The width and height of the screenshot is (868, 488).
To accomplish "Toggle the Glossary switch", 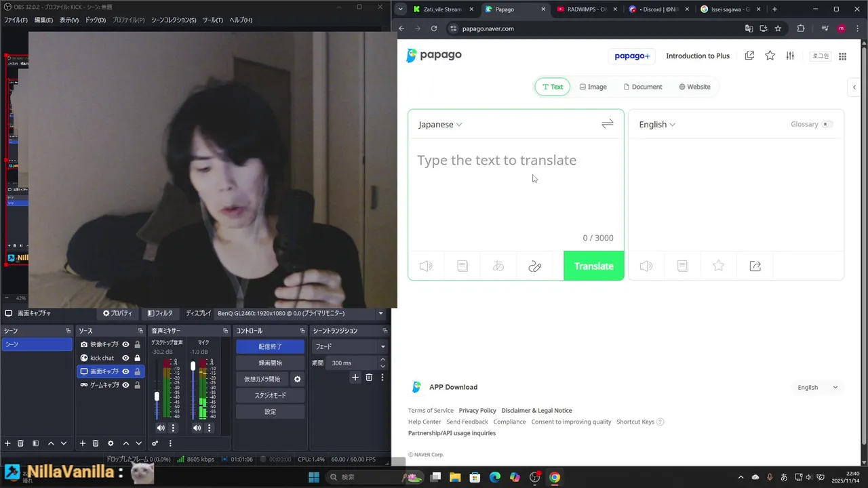I will (x=827, y=124).
